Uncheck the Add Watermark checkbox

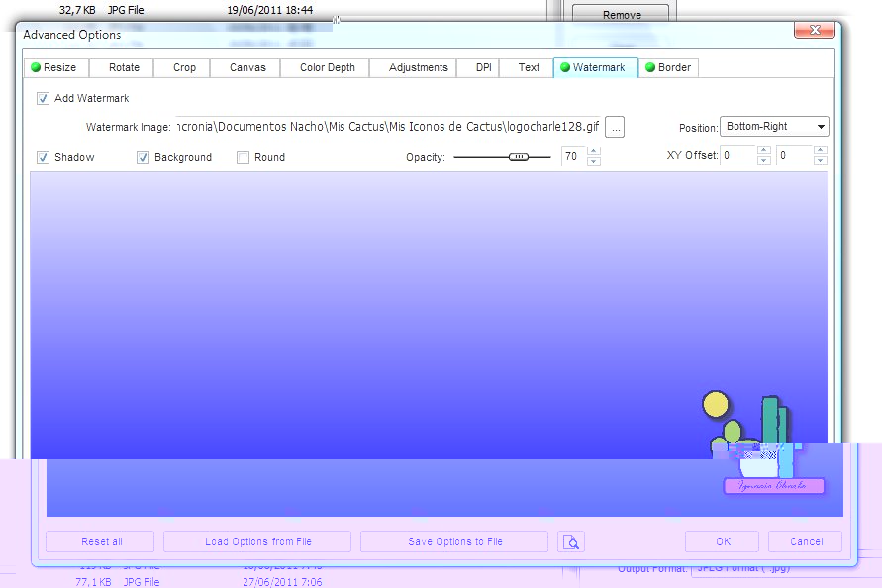click(x=44, y=98)
